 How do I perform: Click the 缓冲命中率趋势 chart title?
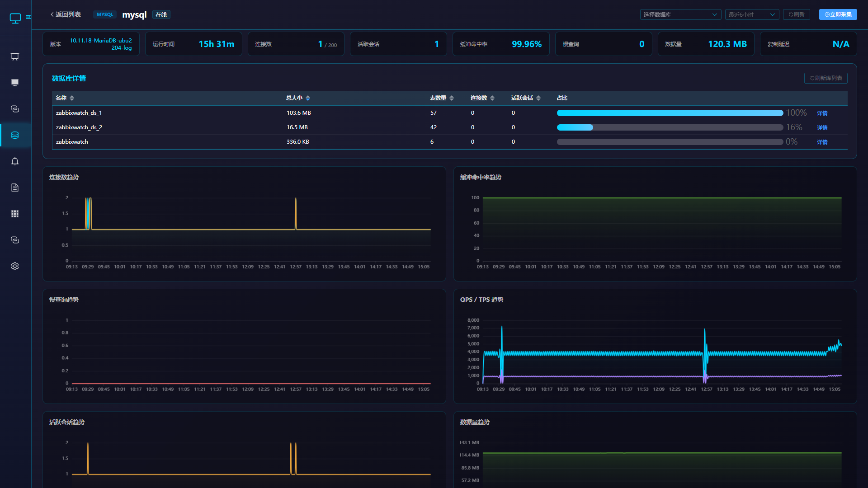coord(481,177)
